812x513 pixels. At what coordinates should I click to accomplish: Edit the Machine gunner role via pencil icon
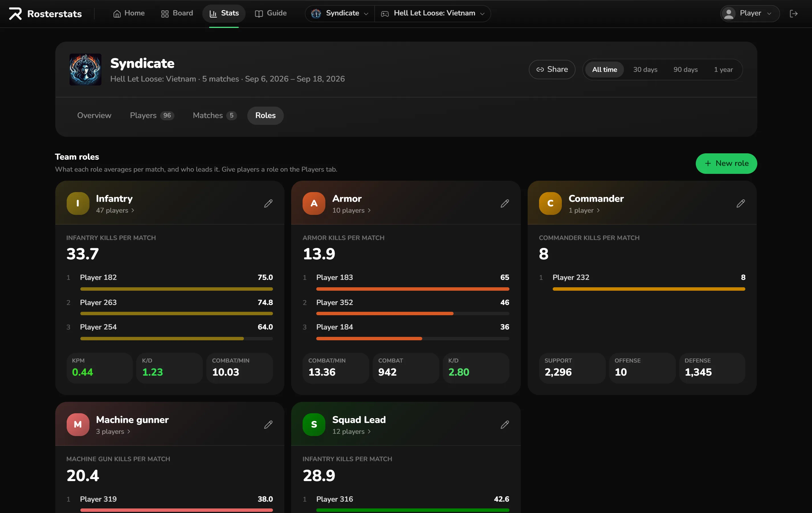pos(268,424)
